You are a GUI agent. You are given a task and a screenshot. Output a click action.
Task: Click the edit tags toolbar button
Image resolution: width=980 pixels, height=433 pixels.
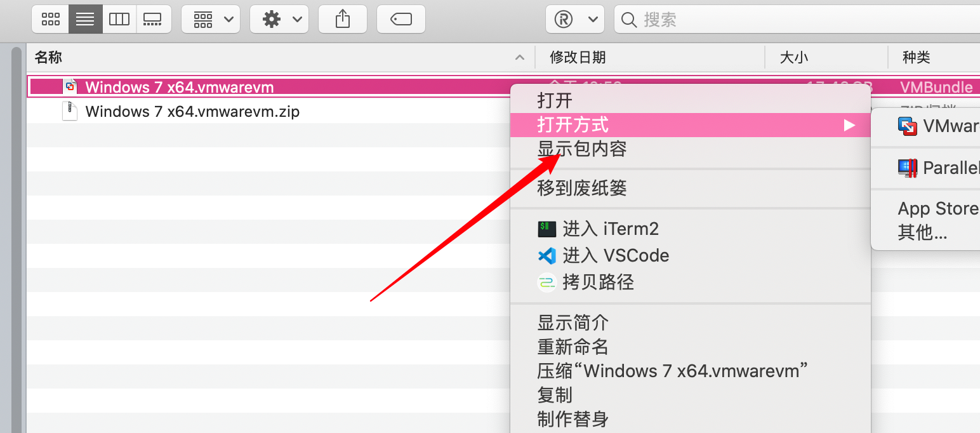401,19
